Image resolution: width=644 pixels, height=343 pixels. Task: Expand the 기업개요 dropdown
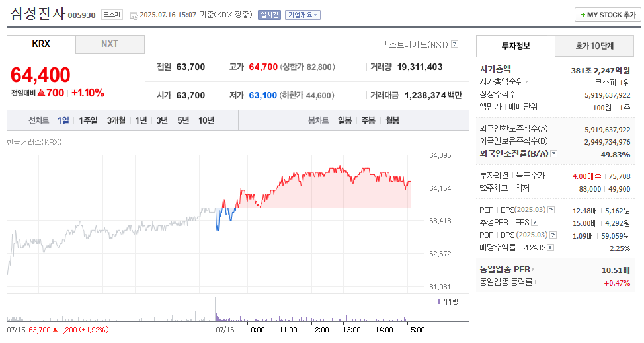pos(303,15)
